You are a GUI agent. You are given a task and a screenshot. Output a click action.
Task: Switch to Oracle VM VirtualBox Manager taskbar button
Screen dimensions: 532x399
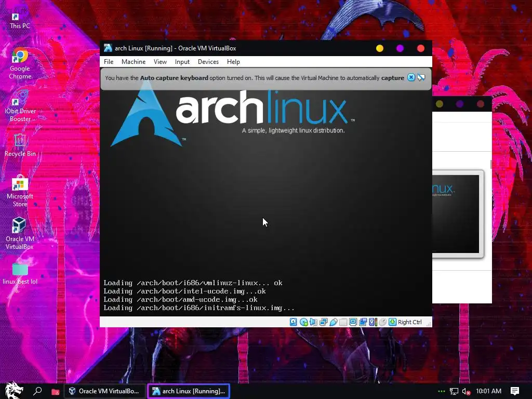104,391
